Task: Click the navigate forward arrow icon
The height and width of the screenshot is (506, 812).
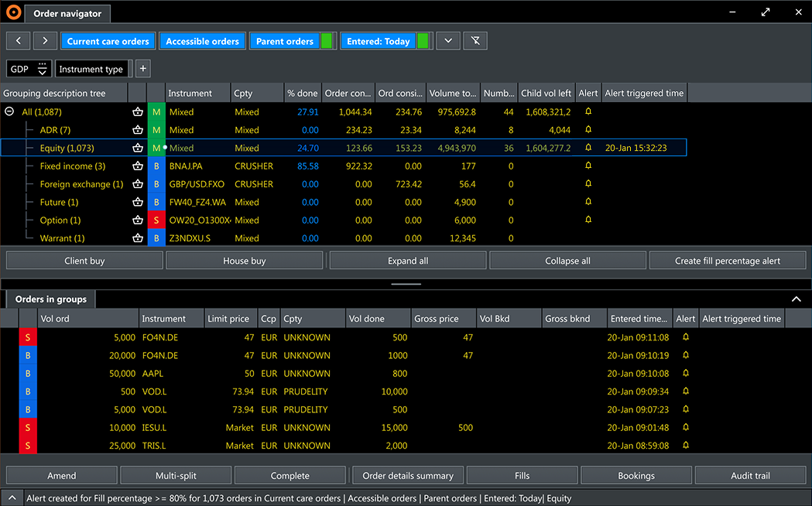Action: coord(44,40)
